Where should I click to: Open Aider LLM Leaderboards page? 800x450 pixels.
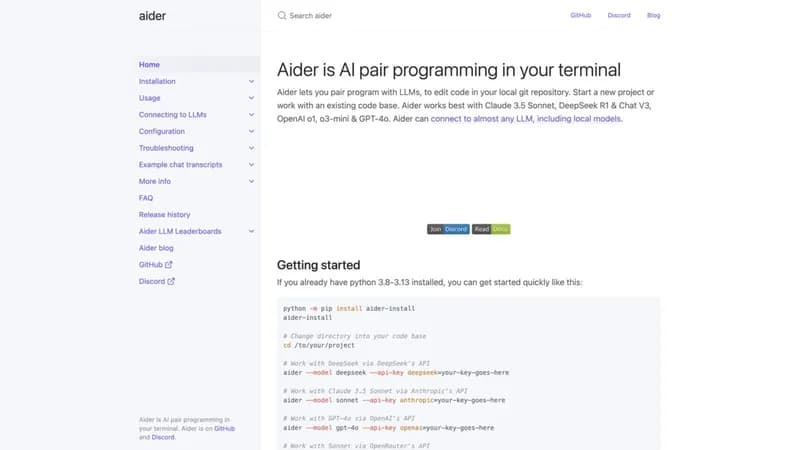(180, 231)
